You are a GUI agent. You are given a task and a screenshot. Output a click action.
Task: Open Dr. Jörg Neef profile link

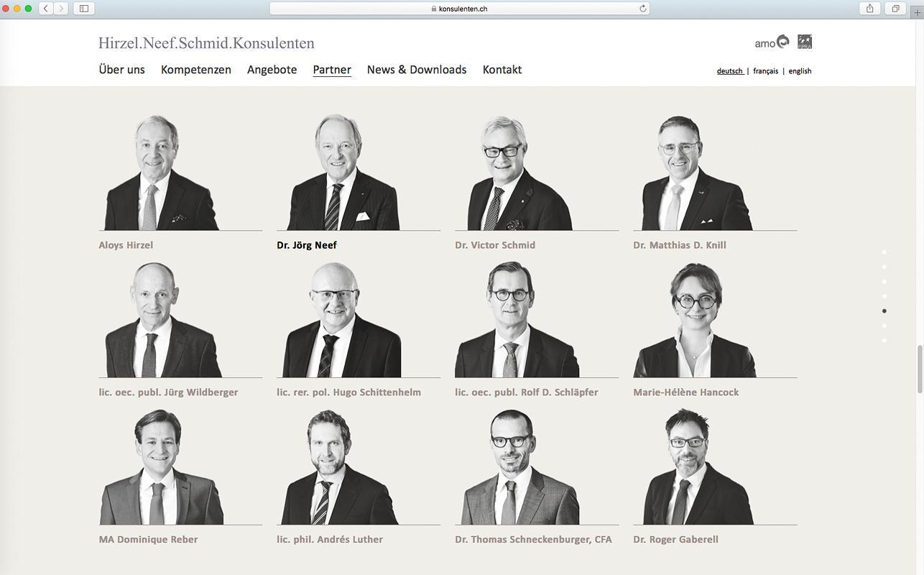point(307,245)
